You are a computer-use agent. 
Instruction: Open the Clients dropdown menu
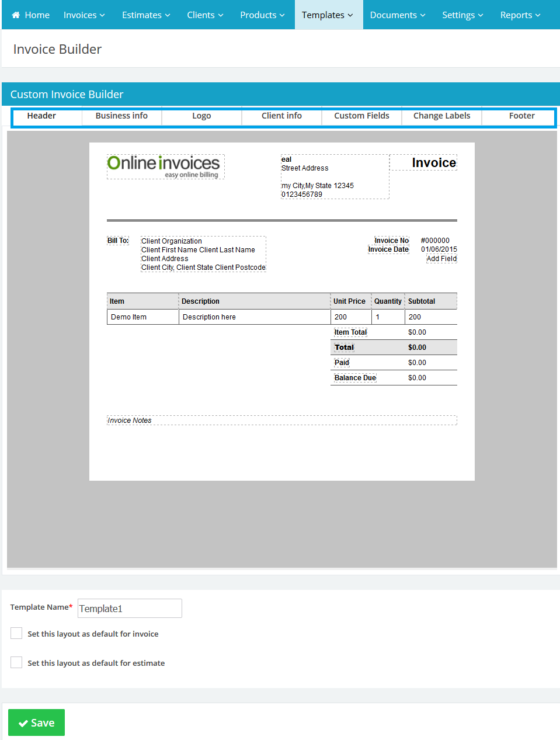coord(205,15)
